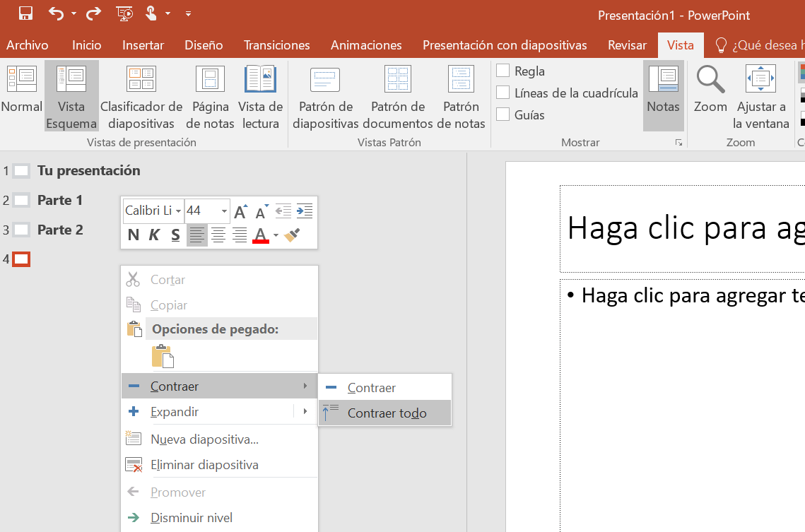Image resolution: width=805 pixels, height=532 pixels.
Task: Decrease font size in mini toolbar
Action: (x=262, y=211)
